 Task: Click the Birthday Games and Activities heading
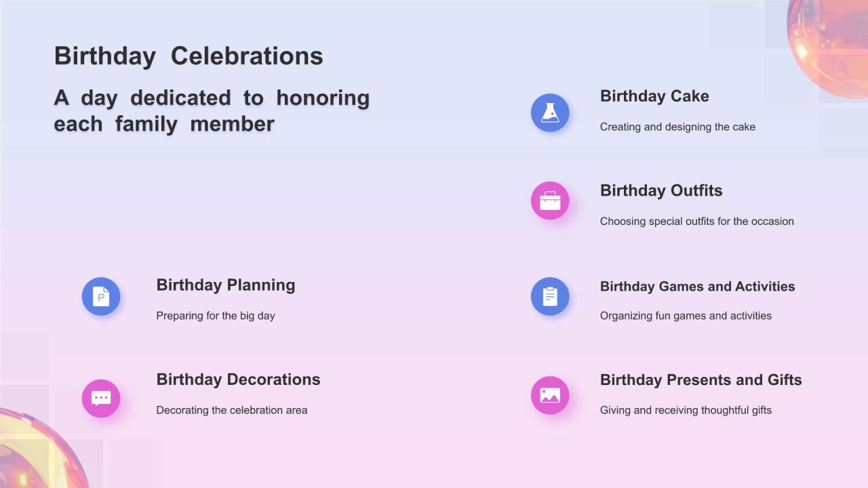tap(697, 286)
